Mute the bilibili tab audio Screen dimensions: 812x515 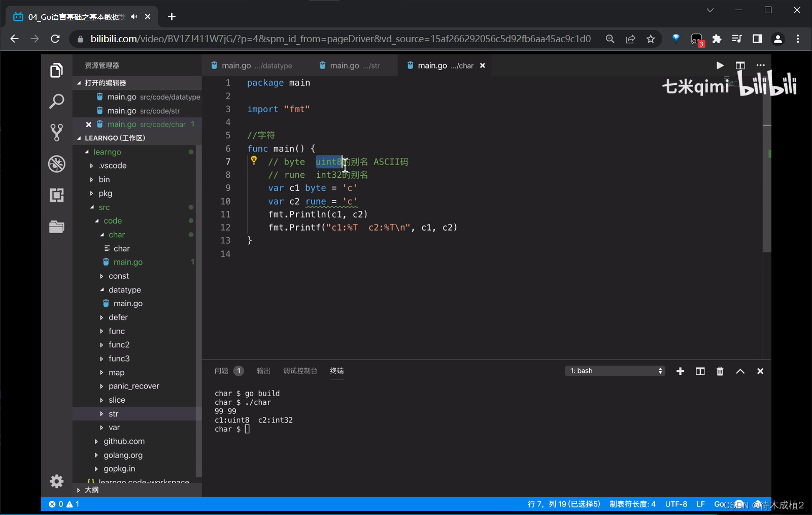[x=134, y=17]
